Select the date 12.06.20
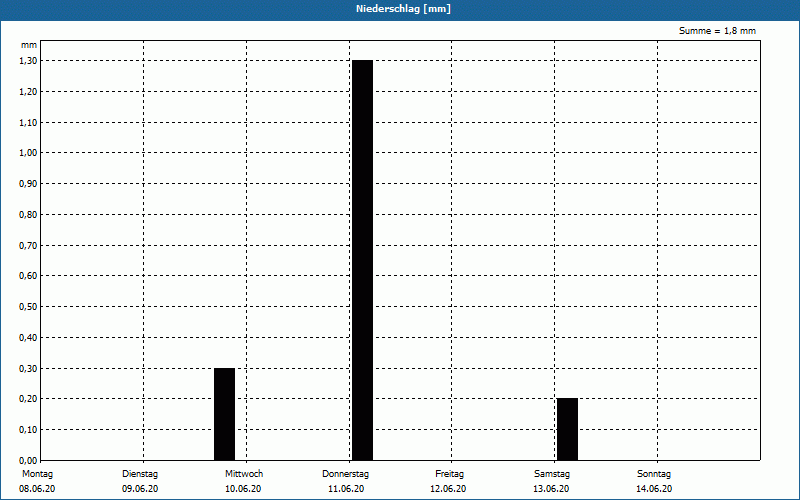 tap(448, 489)
